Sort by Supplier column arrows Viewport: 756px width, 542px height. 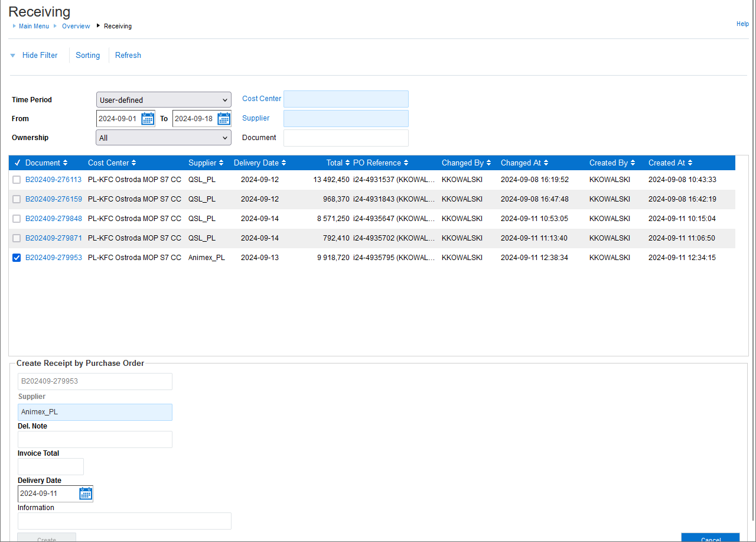(x=221, y=163)
